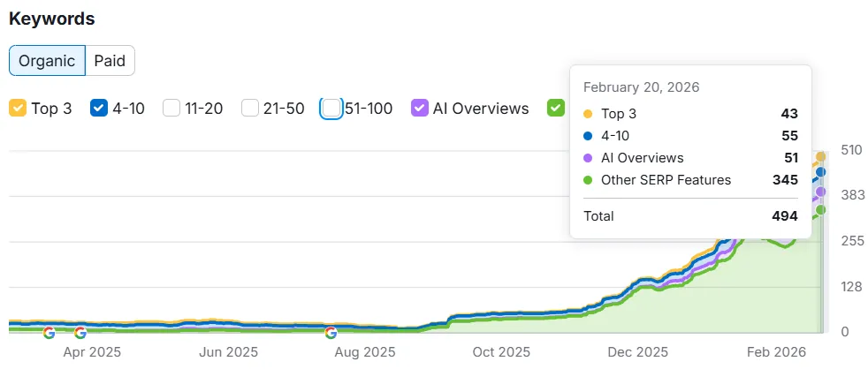Uncheck the Top 3 checkbox
868x369 pixels.
[x=18, y=109]
